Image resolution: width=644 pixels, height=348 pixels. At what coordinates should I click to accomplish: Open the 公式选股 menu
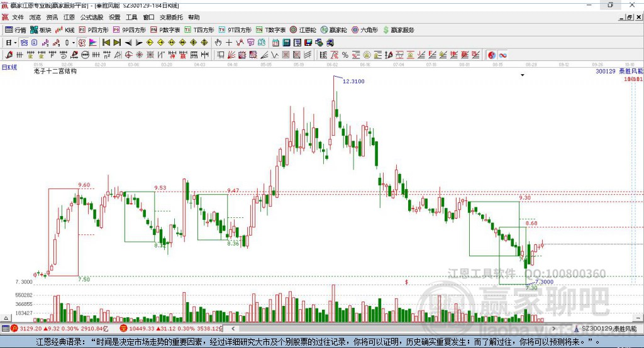coord(92,17)
